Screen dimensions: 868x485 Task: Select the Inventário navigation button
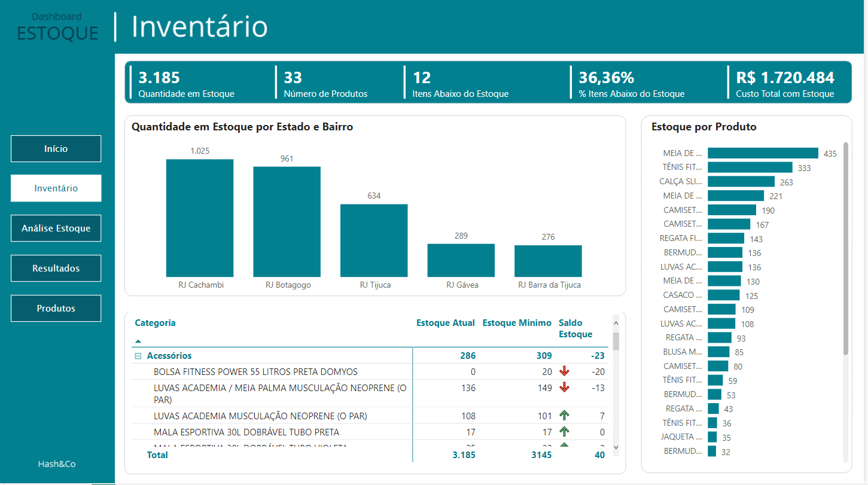coord(56,188)
